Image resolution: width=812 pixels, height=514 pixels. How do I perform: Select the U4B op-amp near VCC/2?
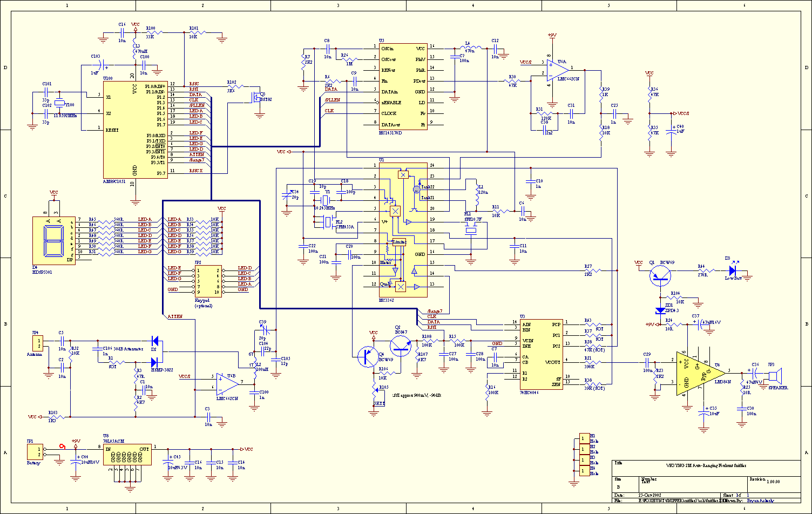pos(228,383)
